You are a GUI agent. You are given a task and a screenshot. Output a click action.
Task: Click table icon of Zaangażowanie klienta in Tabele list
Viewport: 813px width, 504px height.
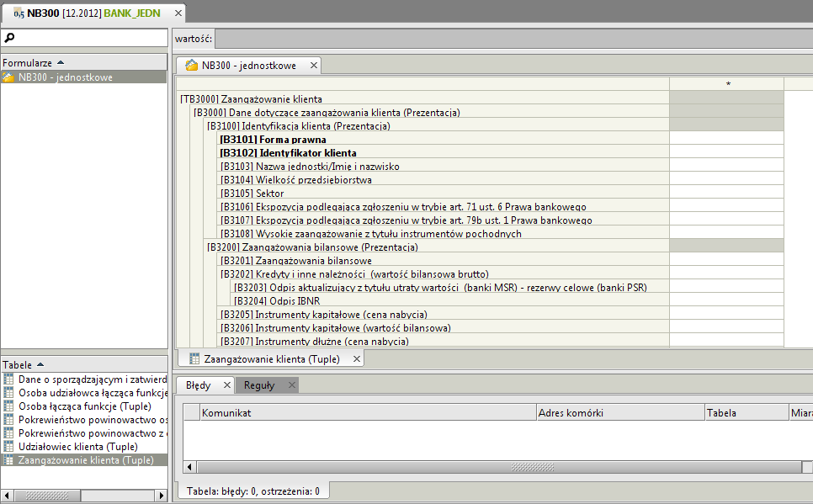pos(8,460)
